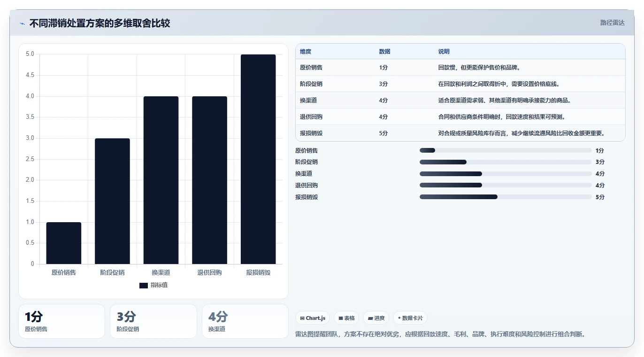The height and width of the screenshot is (357, 644).
Task: Open the 1分 原价销售 data card
Action: [61, 321]
